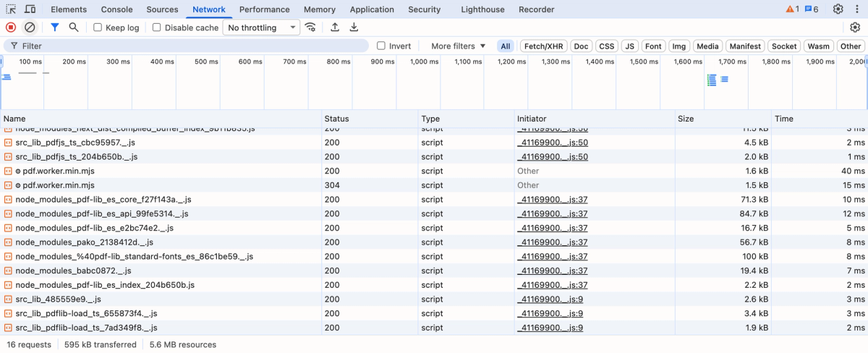Screen dimensions: 868x353
Task: Open the Recorder tab
Action: (x=537, y=9)
